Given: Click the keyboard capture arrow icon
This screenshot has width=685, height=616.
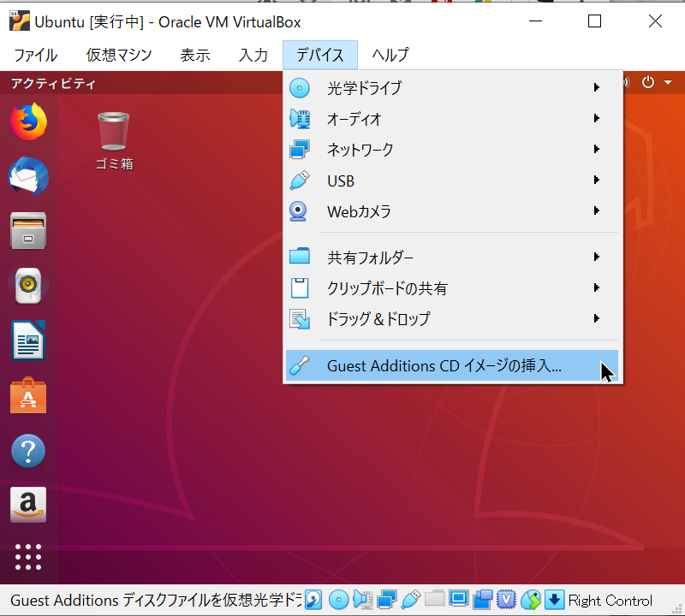Looking at the screenshot, I should [554, 600].
